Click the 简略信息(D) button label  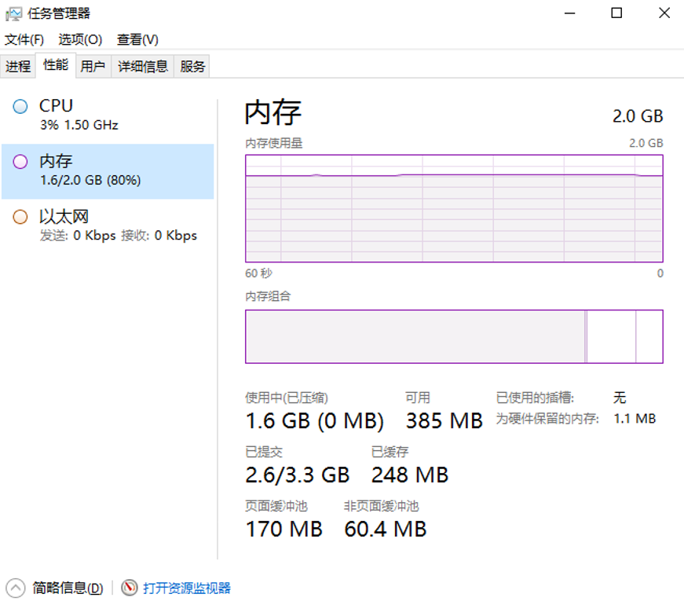(68, 588)
